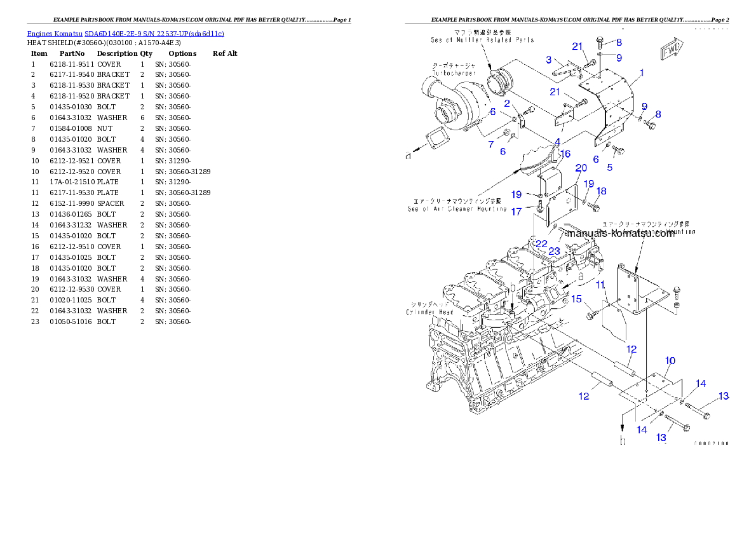Select callout number 22 above the cylinder head

click(542, 244)
